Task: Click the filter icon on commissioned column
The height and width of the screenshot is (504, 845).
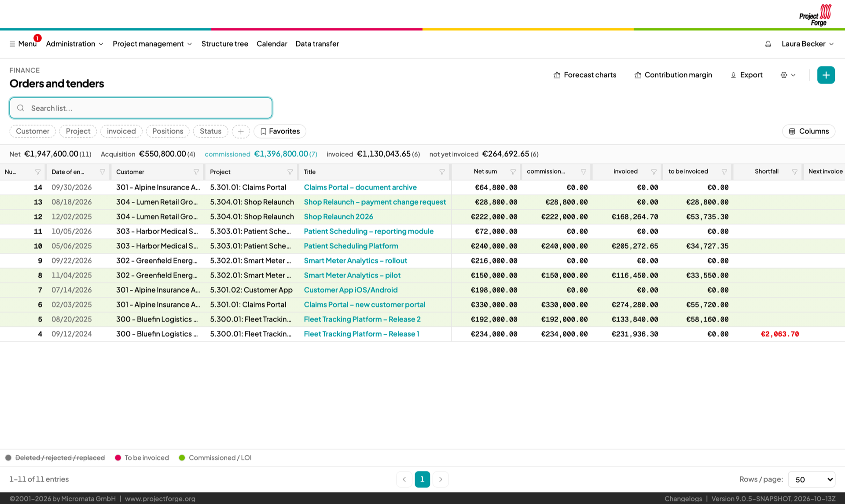Action: click(x=584, y=172)
